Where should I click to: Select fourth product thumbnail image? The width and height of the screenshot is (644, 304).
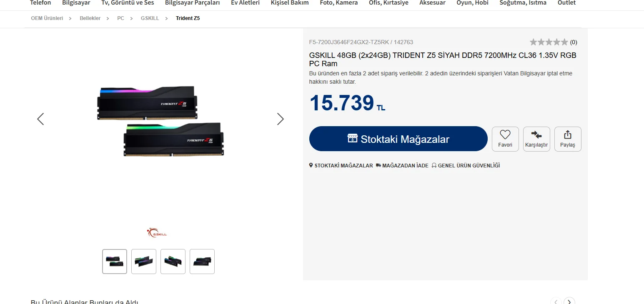pos(202,262)
